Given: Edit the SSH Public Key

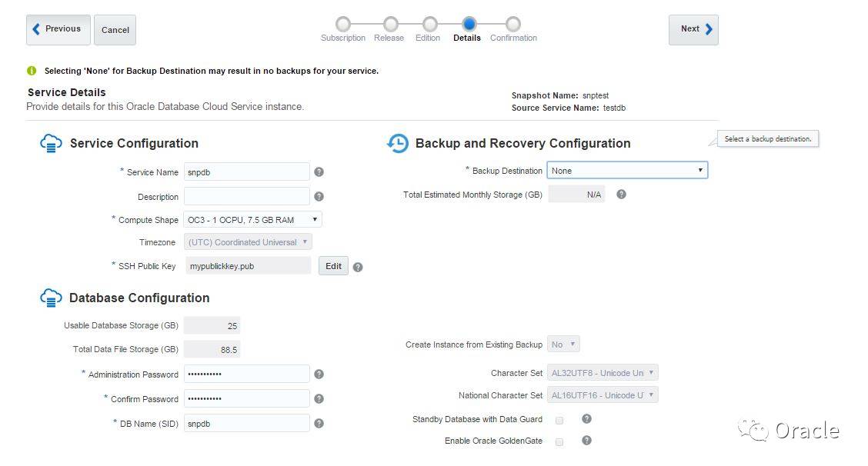Looking at the screenshot, I should tap(333, 266).
